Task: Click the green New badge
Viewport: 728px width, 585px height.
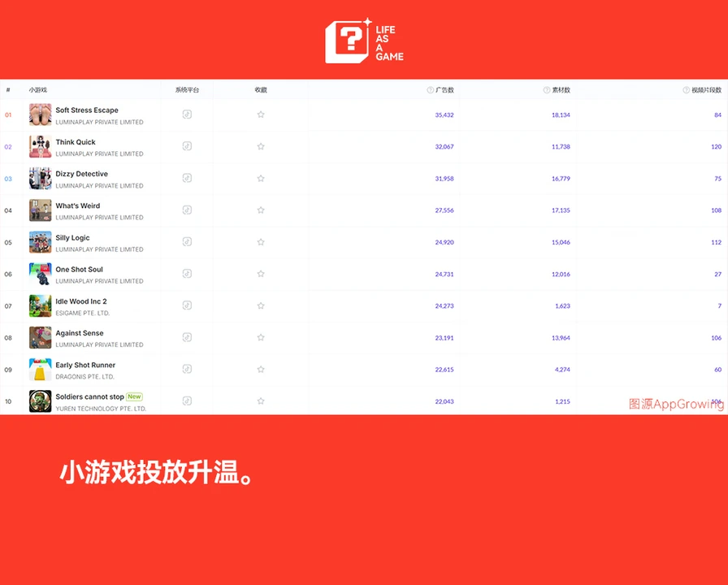Action: (134, 396)
